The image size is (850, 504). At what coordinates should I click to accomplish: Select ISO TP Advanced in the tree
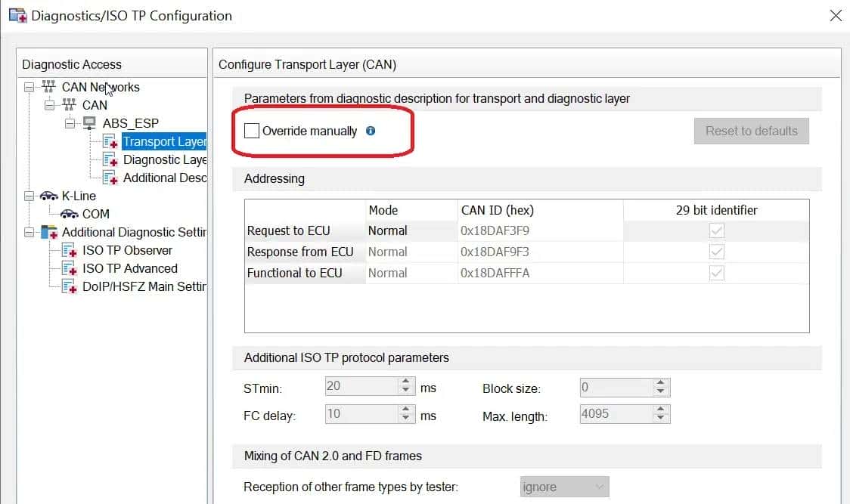(129, 268)
